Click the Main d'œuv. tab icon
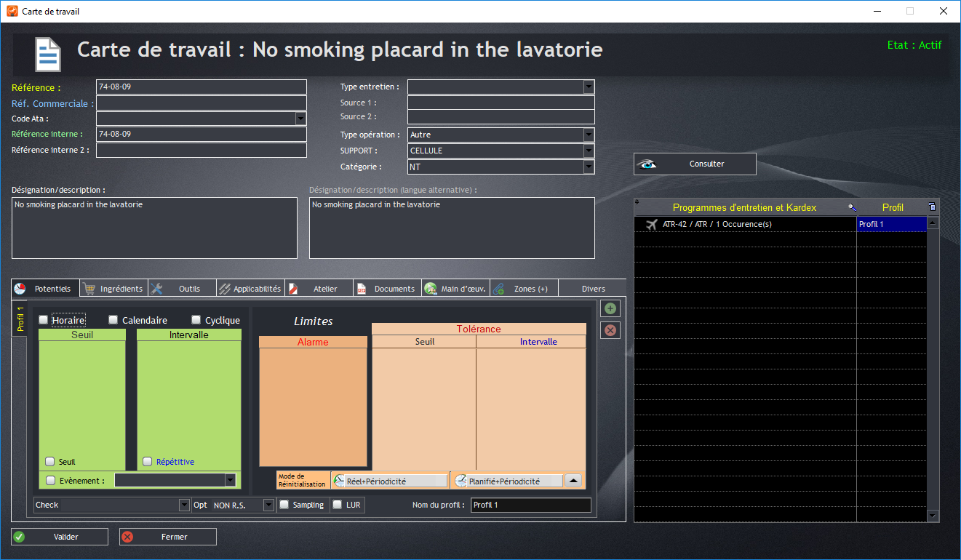 [430, 289]
